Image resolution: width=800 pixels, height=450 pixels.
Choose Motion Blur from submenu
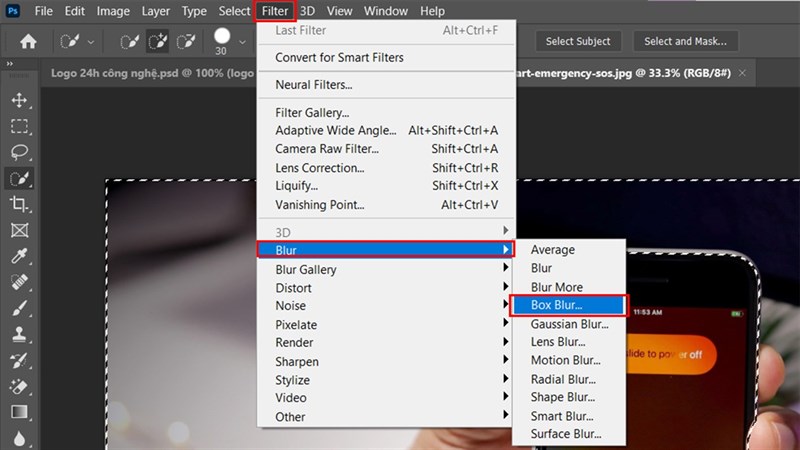point(569,360)
